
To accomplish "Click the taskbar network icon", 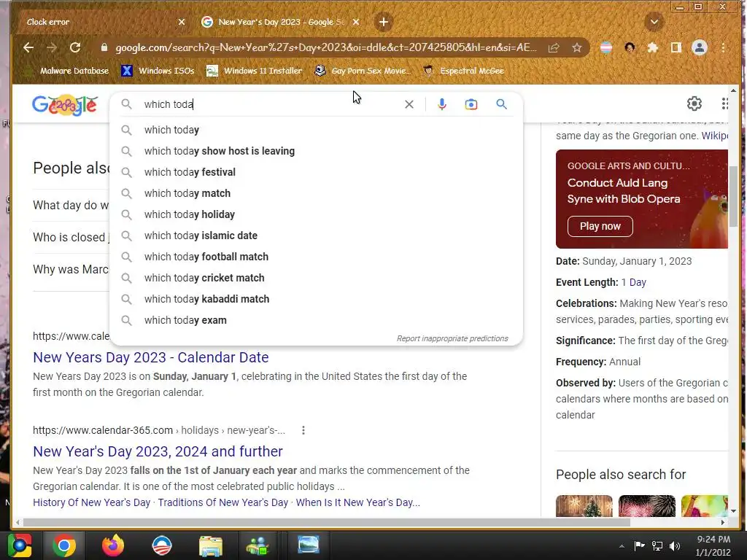I will [657, 545].
